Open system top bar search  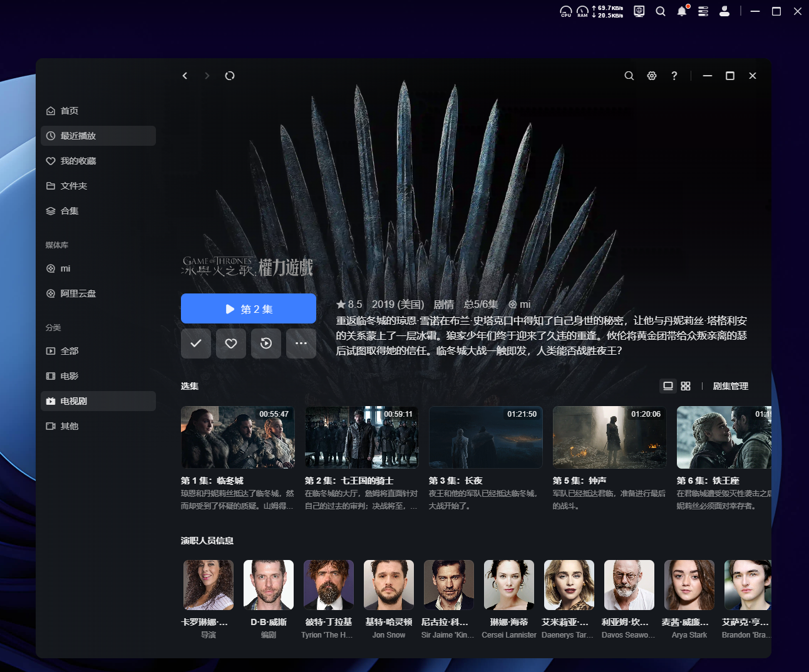tap(661, 11)
